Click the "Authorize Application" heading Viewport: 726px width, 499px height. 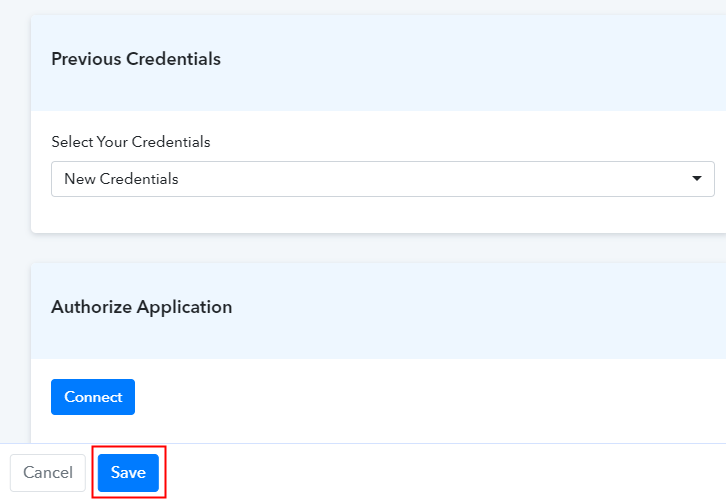pos(141,307)
